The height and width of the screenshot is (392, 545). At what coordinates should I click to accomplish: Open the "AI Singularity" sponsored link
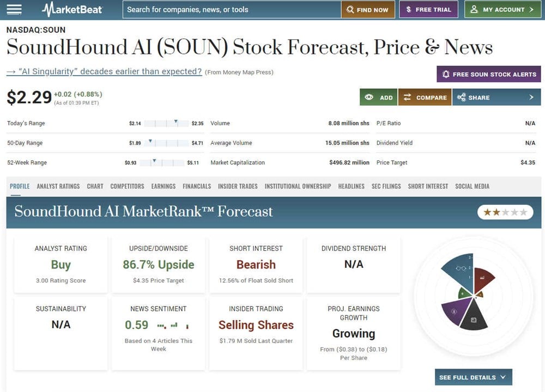104,71
